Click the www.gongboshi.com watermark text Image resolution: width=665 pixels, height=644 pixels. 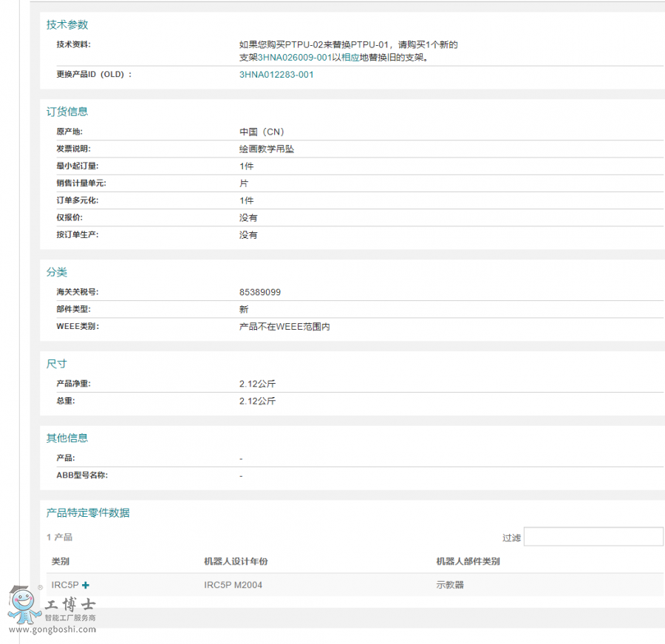[50, 630]
